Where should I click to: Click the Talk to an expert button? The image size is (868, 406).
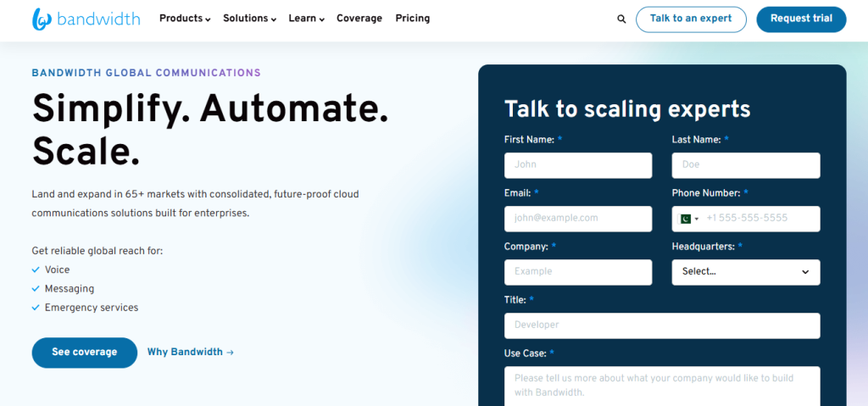(x=691, y=19)
